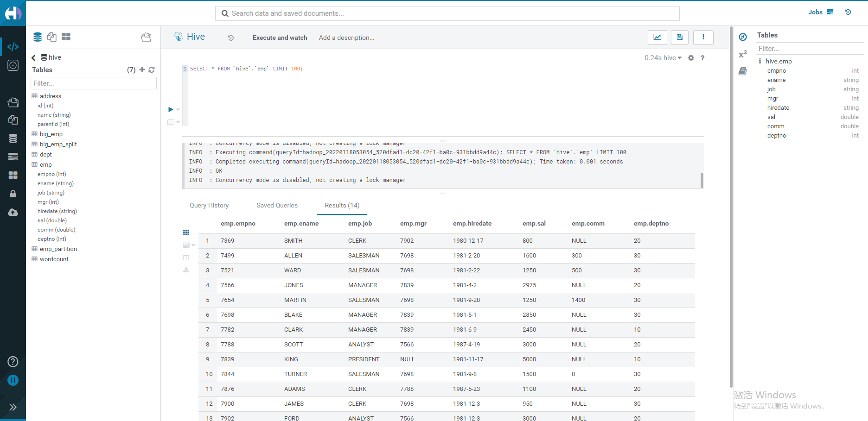
Task: Save the query with the save button
Action: 680,37
